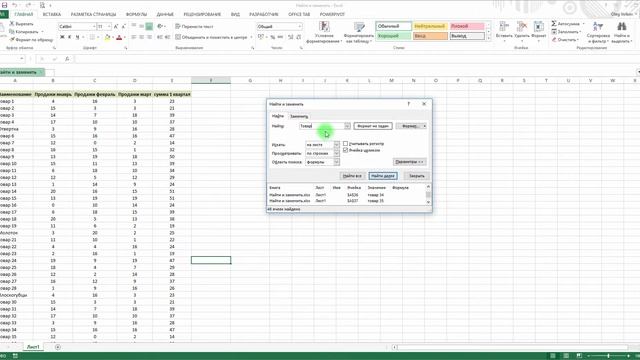Image resolution: width=640 pixels, height=360 pixels.
Task: Click the Print Preview icon in quick access toolbar
Action: (x=42, y=5)
